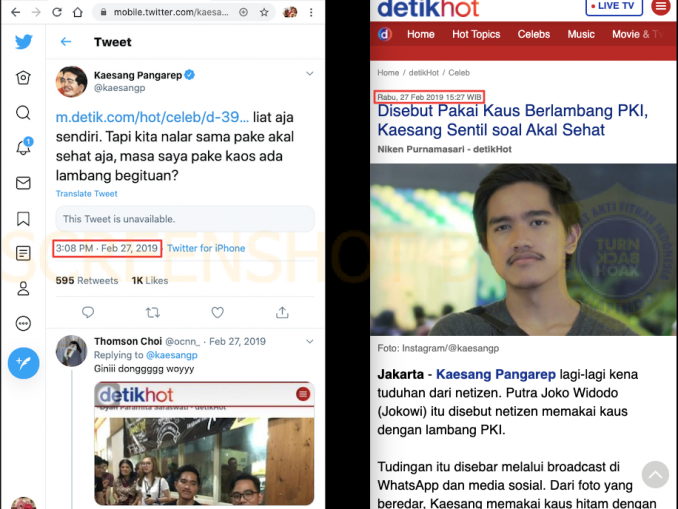Open Twitter Explore search icon
Viewport: 678px width, 509px height.
click(x=23, y=112)
